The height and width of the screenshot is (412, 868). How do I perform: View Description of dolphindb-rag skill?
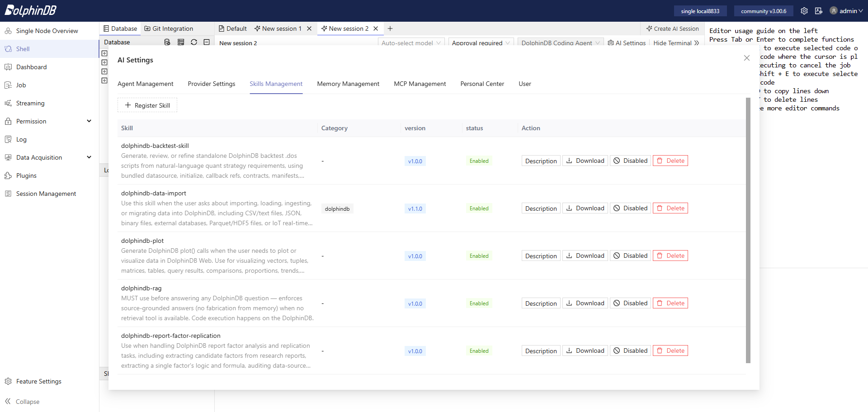pyautogui.click(x=541, y=303)
